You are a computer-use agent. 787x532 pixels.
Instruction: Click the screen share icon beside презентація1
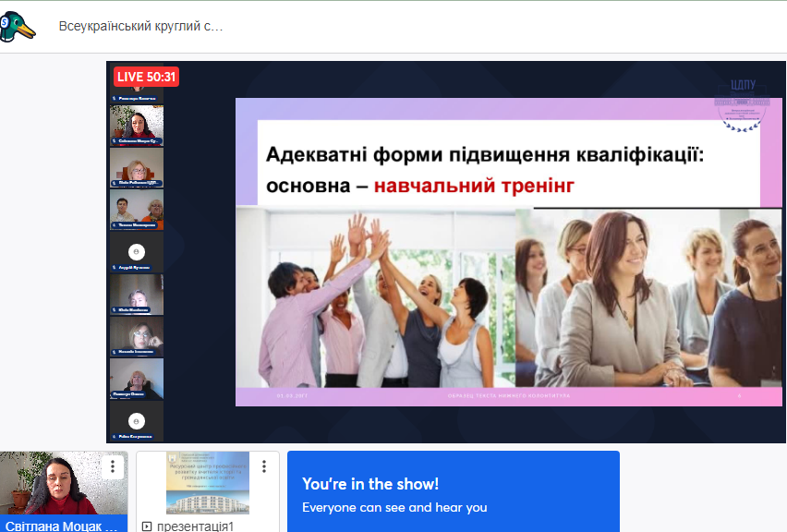[x=147, y=526]
